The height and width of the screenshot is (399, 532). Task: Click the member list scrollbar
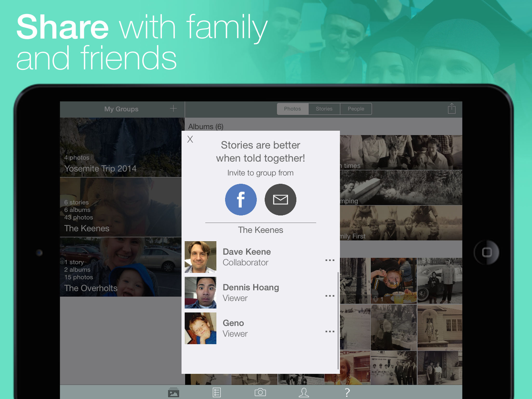[x=338, y=320]
